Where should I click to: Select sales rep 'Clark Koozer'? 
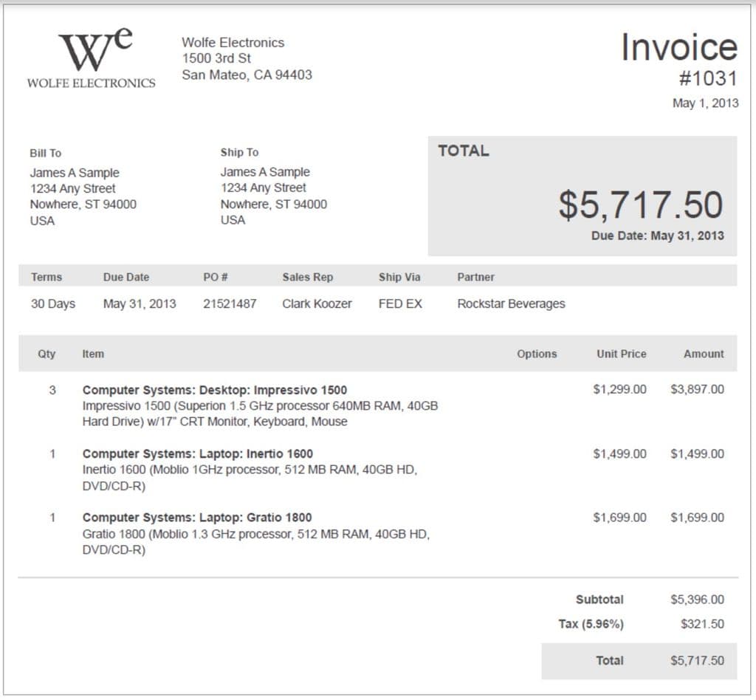(x=317, y=303)
